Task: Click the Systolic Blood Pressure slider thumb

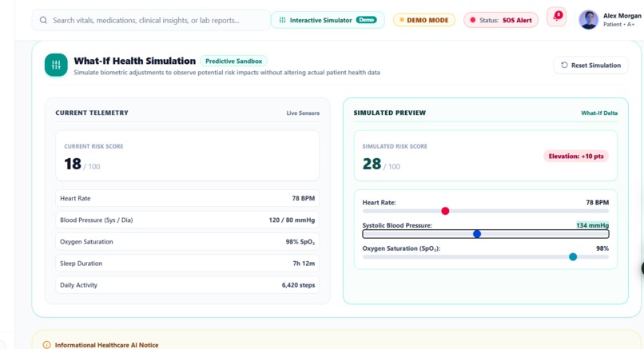Action: 477,234
